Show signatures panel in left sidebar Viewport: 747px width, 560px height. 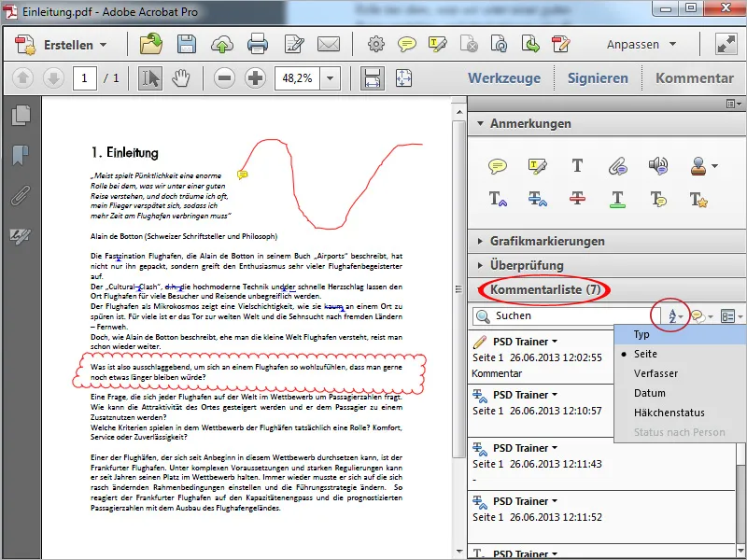pos(21,236)
